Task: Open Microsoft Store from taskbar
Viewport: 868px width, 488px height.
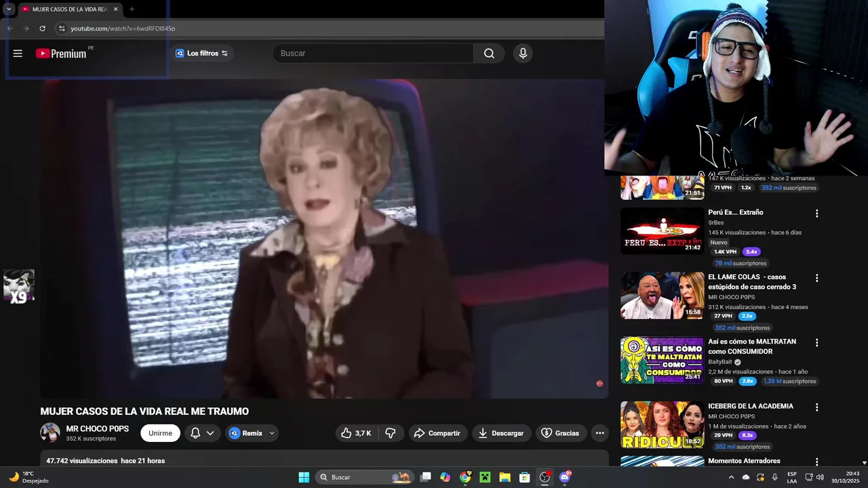Action: [524, 477]
